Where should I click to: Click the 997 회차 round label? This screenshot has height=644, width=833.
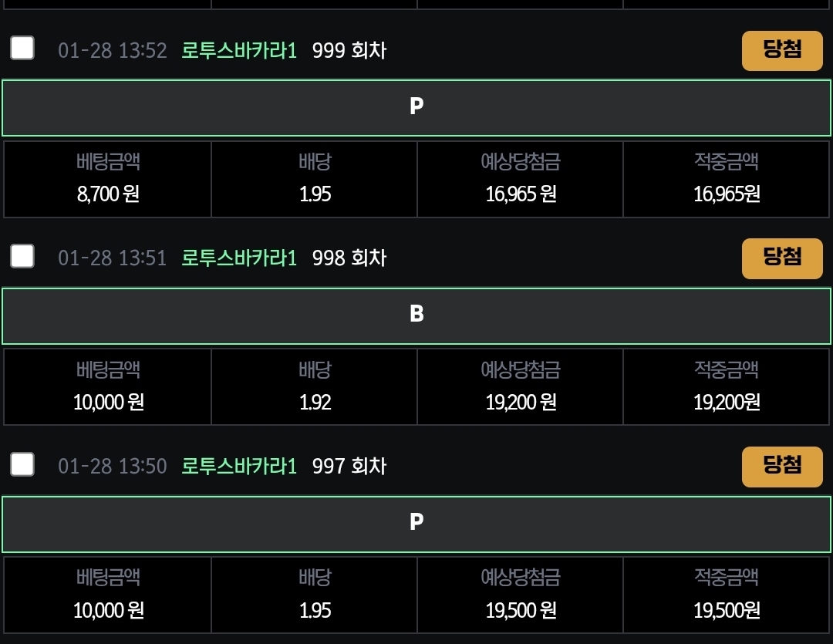click(x=349, y=467)
